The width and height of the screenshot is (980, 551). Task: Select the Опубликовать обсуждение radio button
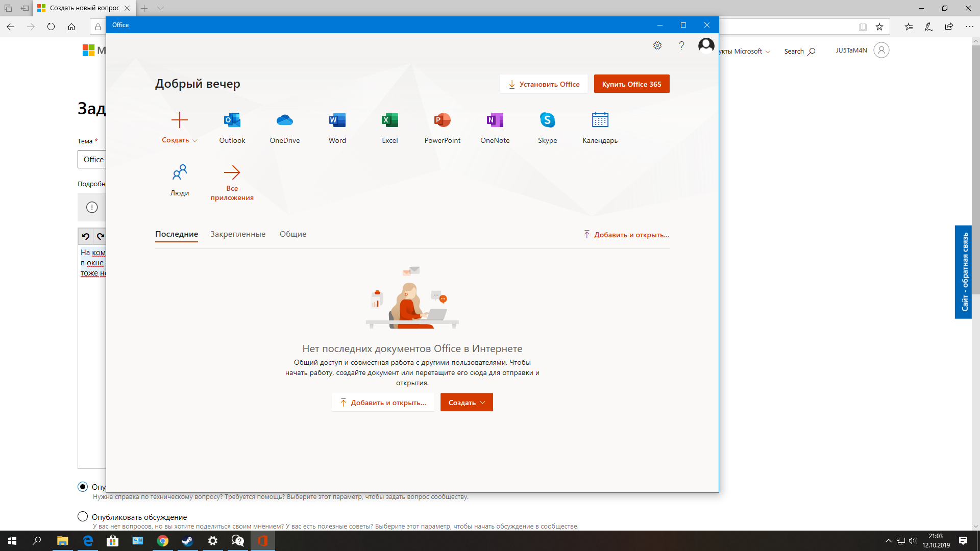[83, 516]
